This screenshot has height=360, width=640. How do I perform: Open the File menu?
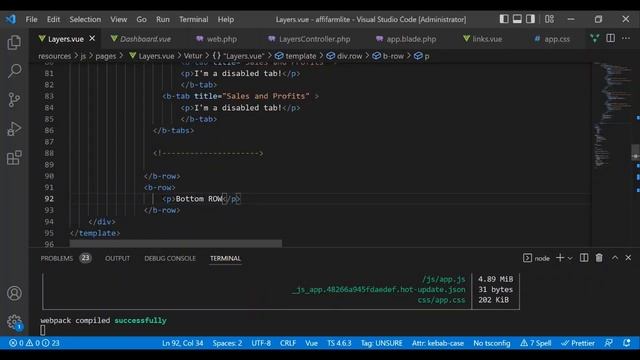(x=31, y=19)
